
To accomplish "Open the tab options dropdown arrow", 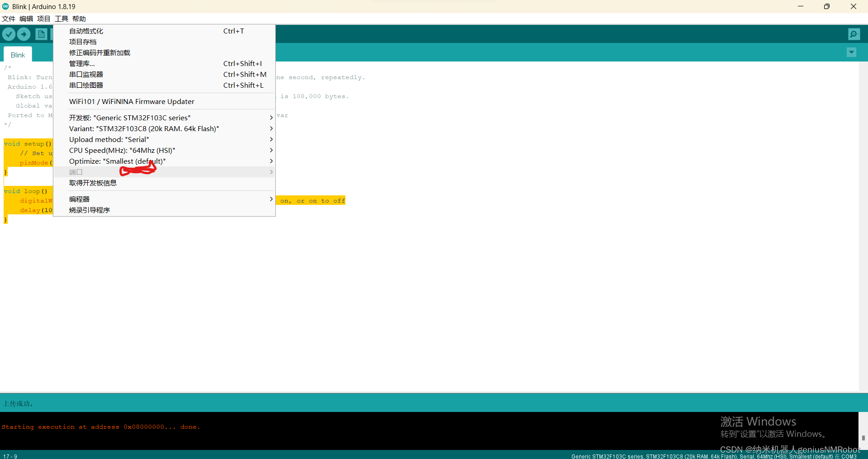I will point(851,52).
